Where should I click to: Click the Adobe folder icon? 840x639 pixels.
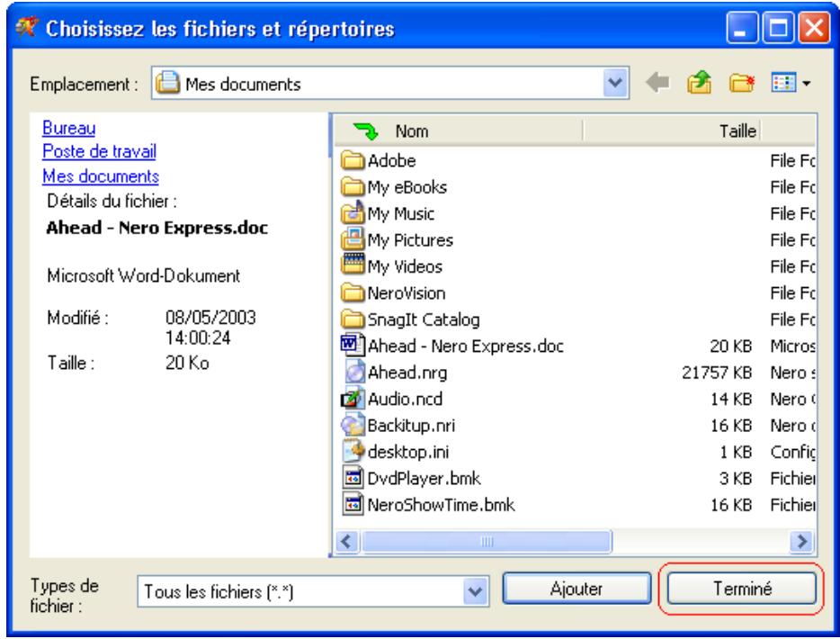(353, 160)
